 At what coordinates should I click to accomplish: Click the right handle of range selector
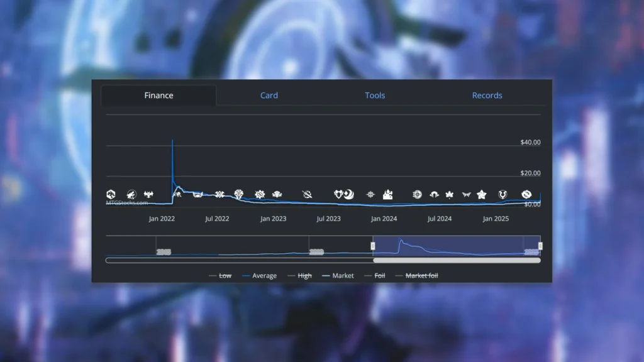point(540,246)
